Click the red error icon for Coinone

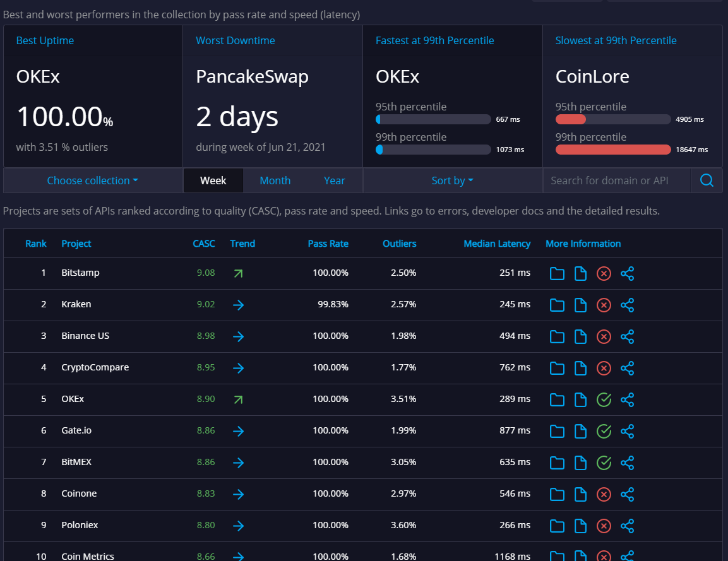604,494
